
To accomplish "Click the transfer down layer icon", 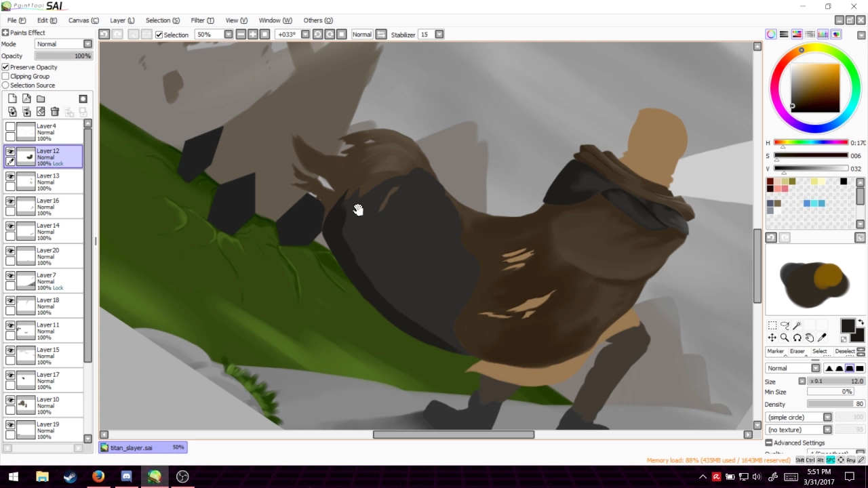I will click(x=12, y=112).
